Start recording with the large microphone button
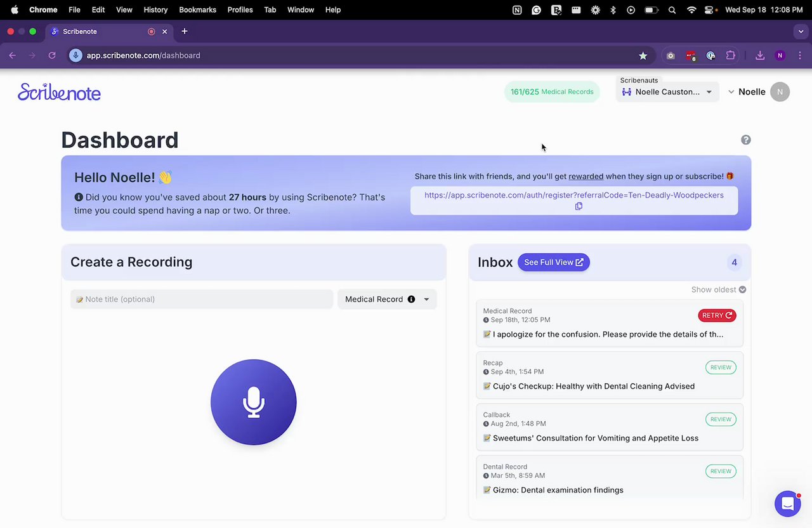 (x=254, y=402)
